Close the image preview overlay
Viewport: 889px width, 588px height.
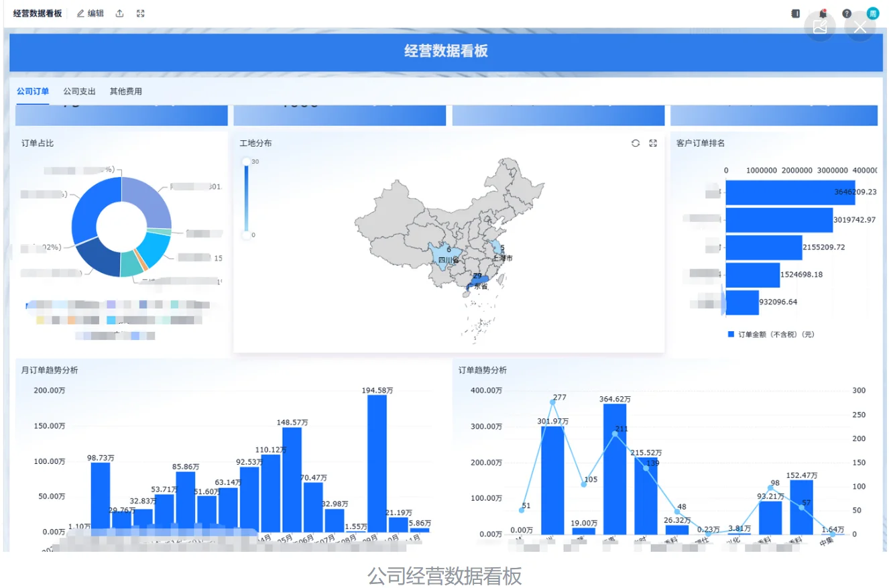(860, 27)
